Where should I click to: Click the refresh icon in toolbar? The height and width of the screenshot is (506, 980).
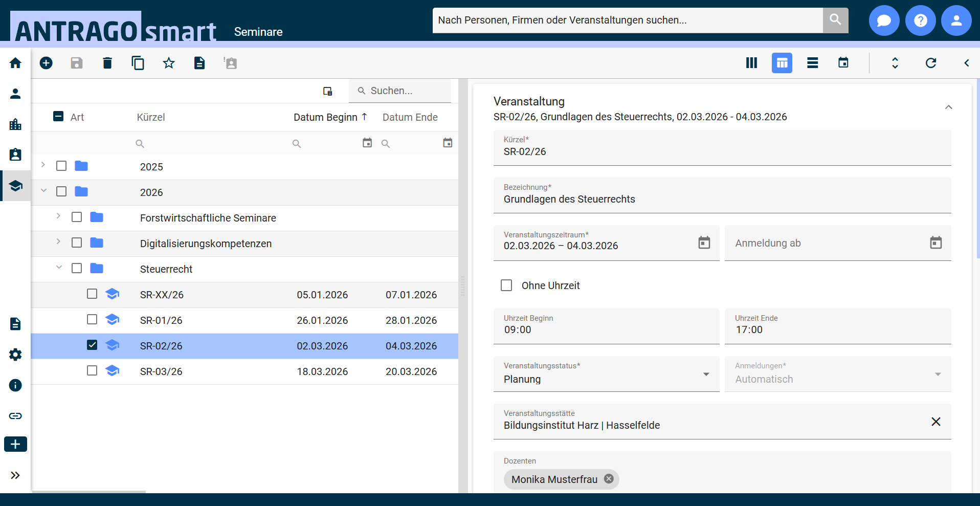pyautogui.click(x=930, y=63)
